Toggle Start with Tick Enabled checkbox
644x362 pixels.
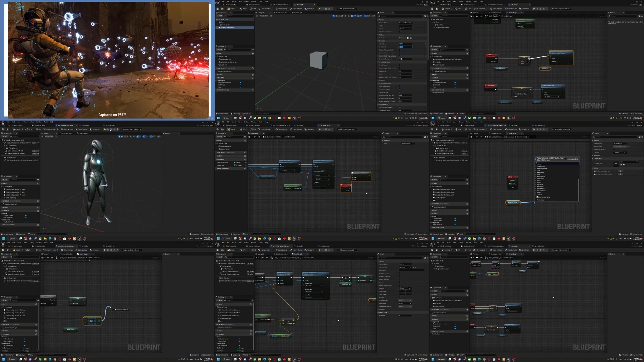(x=399, y=107)
